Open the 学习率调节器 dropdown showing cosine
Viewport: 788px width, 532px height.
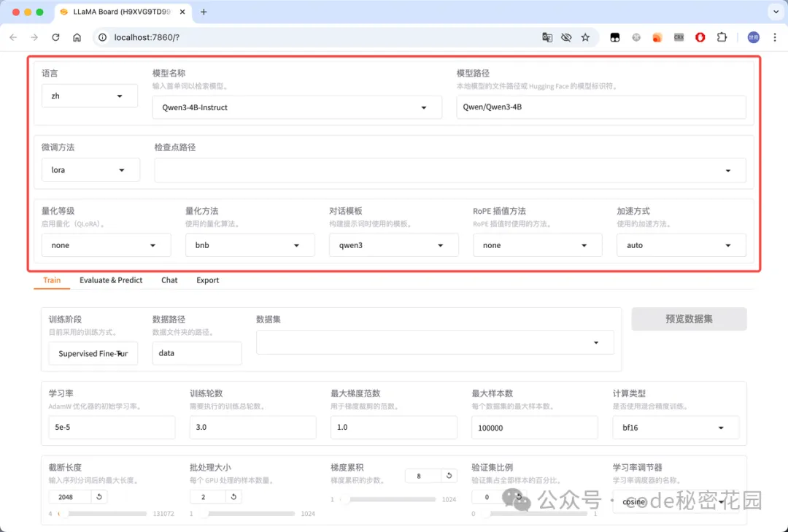tap(676, 501)
